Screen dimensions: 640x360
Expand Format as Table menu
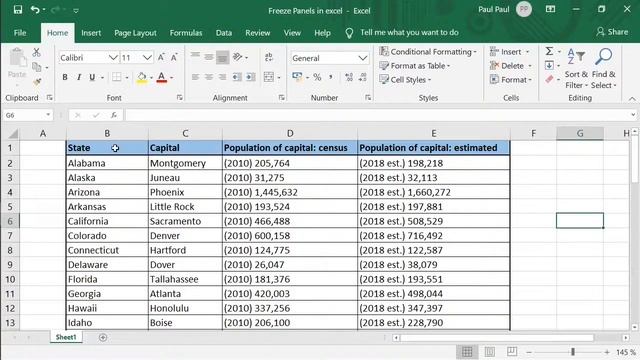click(x=414, y=65)
